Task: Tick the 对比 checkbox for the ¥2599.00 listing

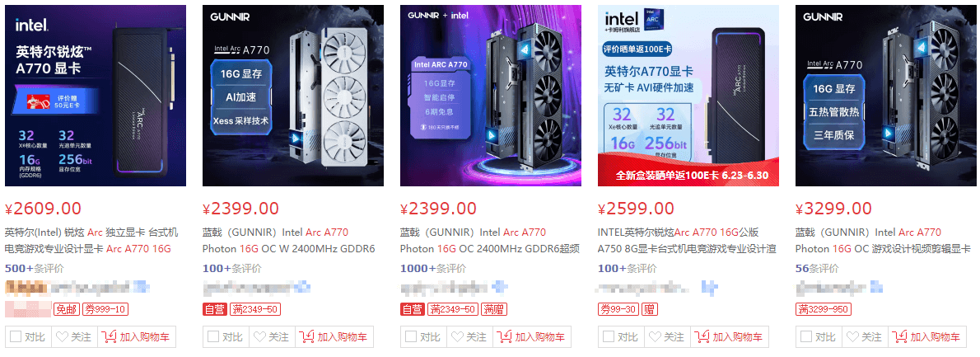Action: click(609, 337)
